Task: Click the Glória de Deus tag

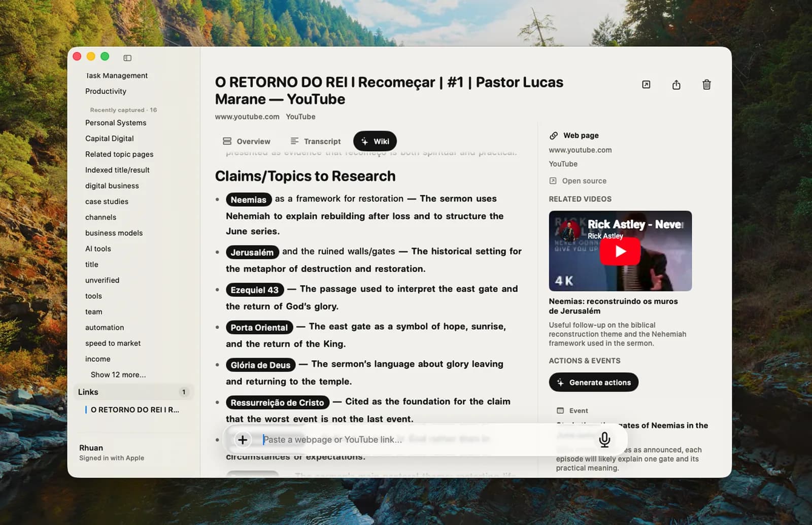Action: (x=261, y=365)
